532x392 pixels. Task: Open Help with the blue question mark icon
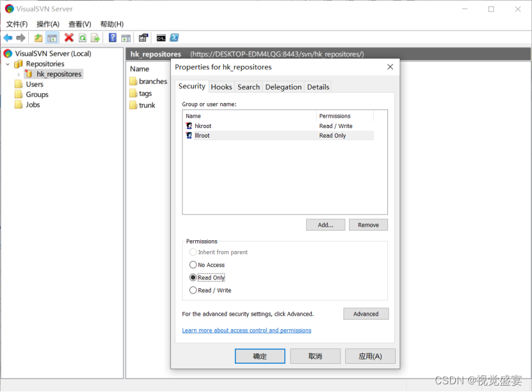tap(112, 38)
